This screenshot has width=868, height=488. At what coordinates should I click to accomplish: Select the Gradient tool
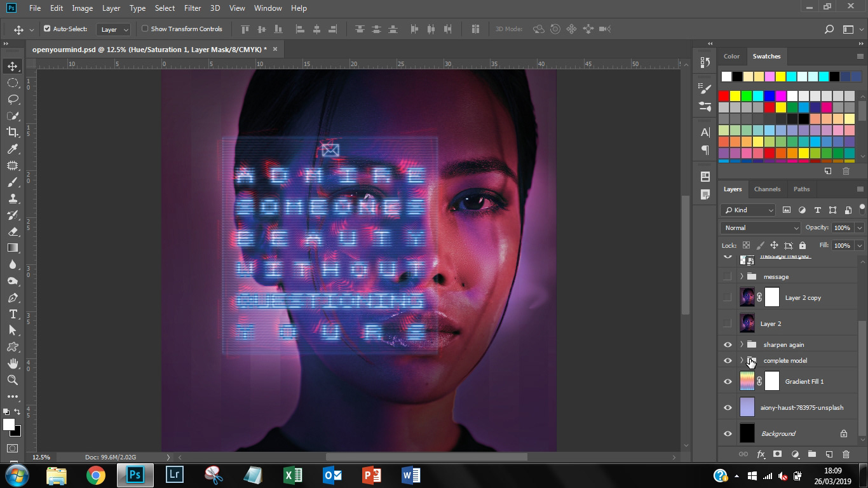point(12,248)
